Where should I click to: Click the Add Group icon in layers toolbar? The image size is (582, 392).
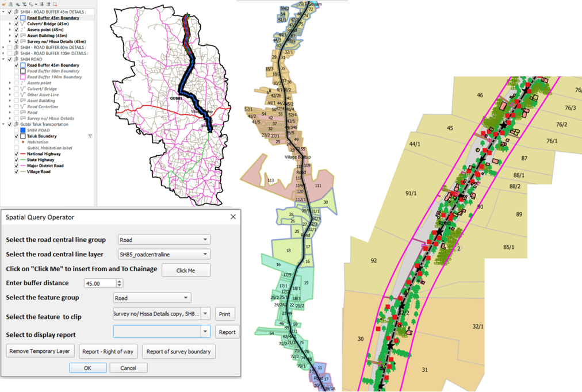click(x=12, y=4)
